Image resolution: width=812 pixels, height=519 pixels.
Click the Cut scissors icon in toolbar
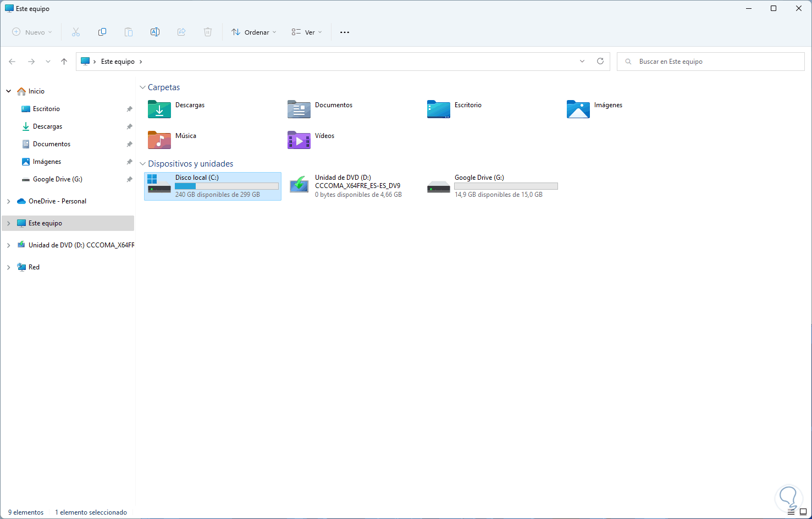coord(76,32)
